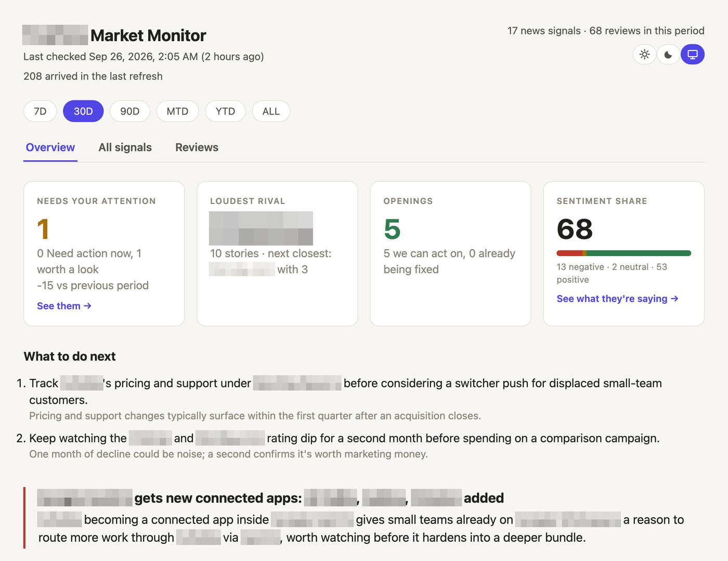Viewport: 728px width, 561px height.
Task: Click recommendation about tracking pricing and support
Action: click(x=345, y=391)
